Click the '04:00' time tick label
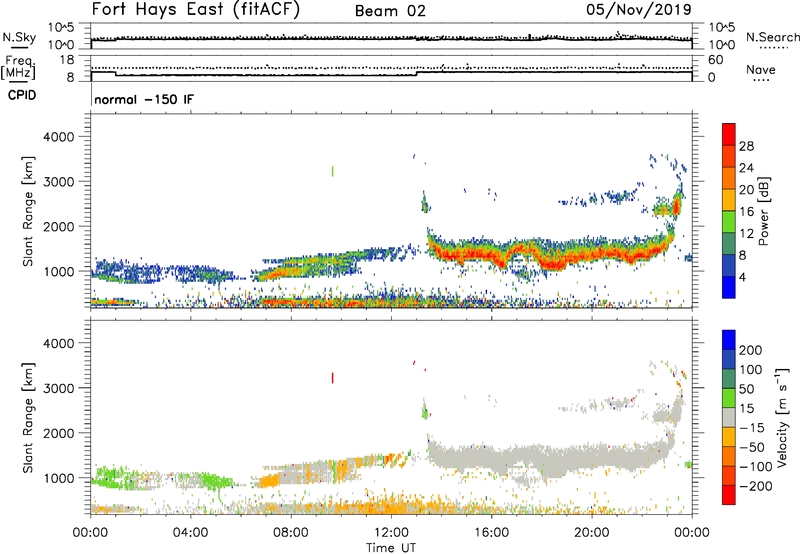 tap(190, 533)
